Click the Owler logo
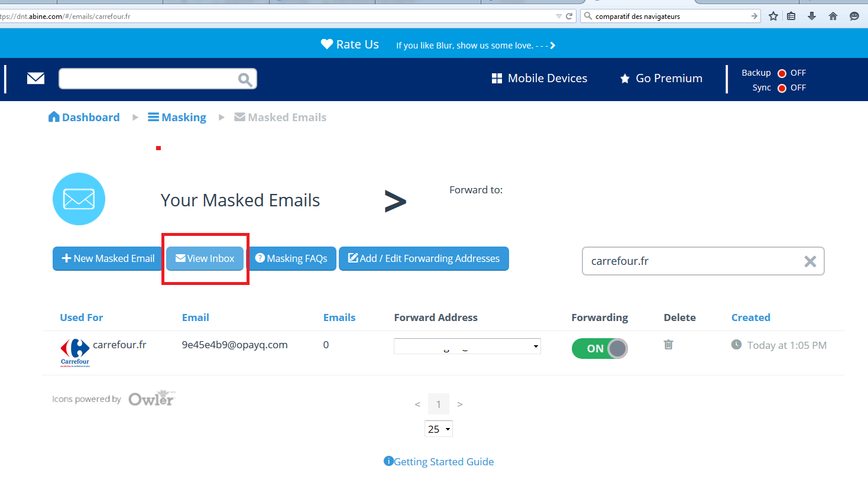868x499 pixels. (x=152, y=398)
